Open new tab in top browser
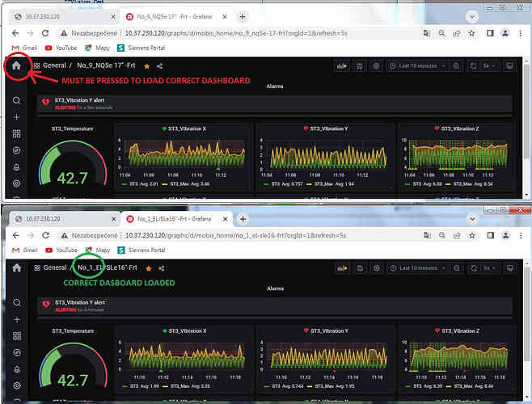Viewport: 532px width, 404px height. pyautogui.click(x=243, y=17)
